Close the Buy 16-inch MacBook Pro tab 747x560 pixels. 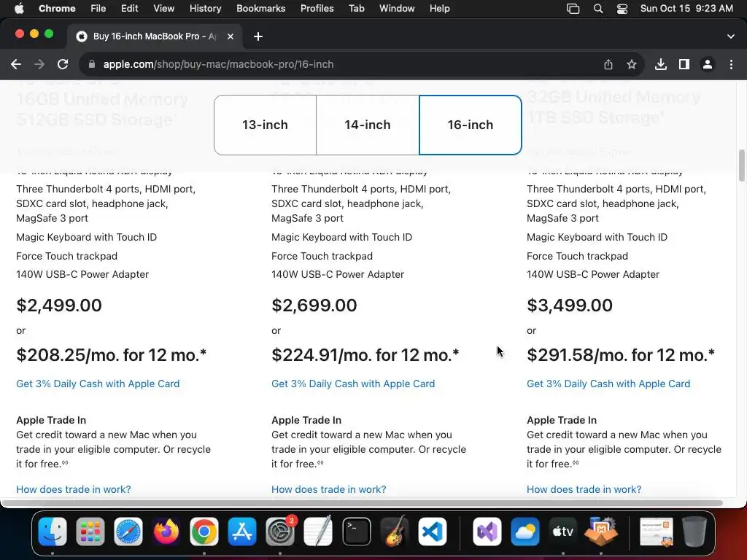[230, 36]
